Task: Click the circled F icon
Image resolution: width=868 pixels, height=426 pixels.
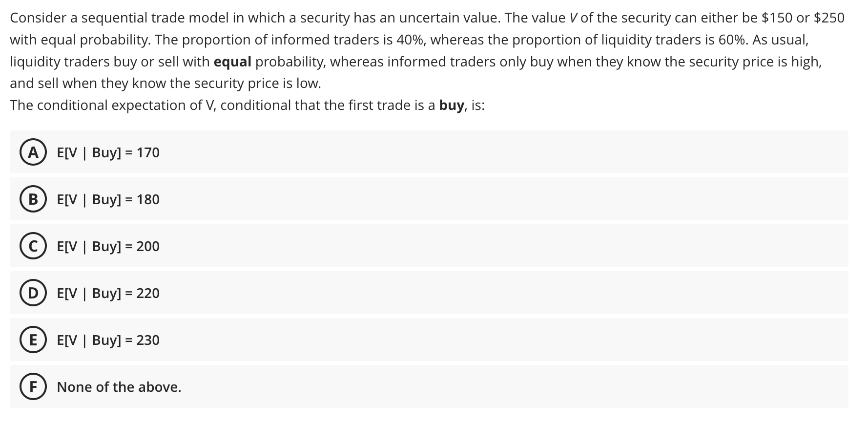Action: pyautogui.click(x=34, y=387)
